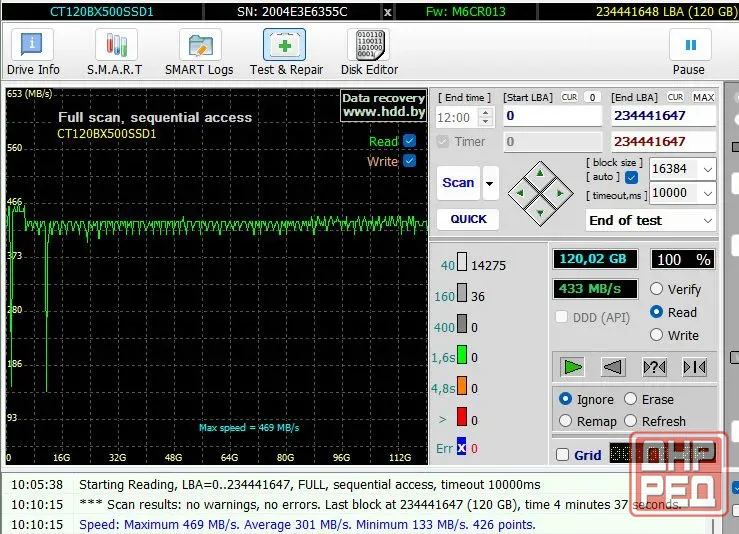Click End LBA MAX button
The height and width of the screenshot is (534, 739).
(703, 97)
